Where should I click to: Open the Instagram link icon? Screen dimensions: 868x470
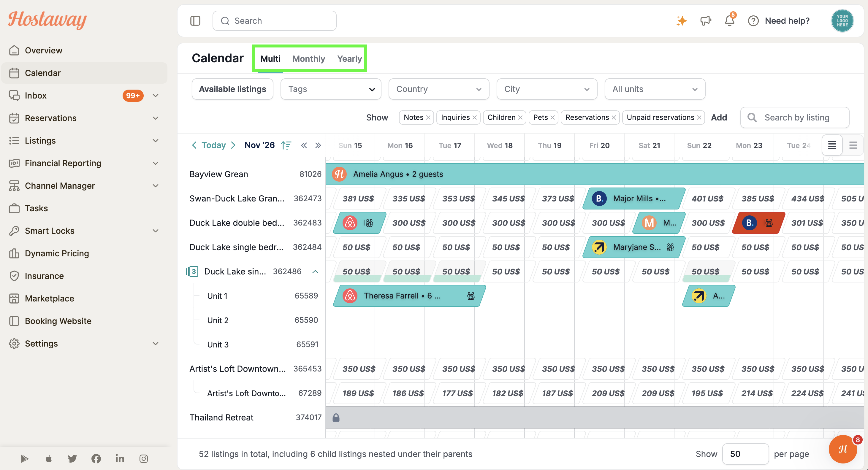coord(144,458)
